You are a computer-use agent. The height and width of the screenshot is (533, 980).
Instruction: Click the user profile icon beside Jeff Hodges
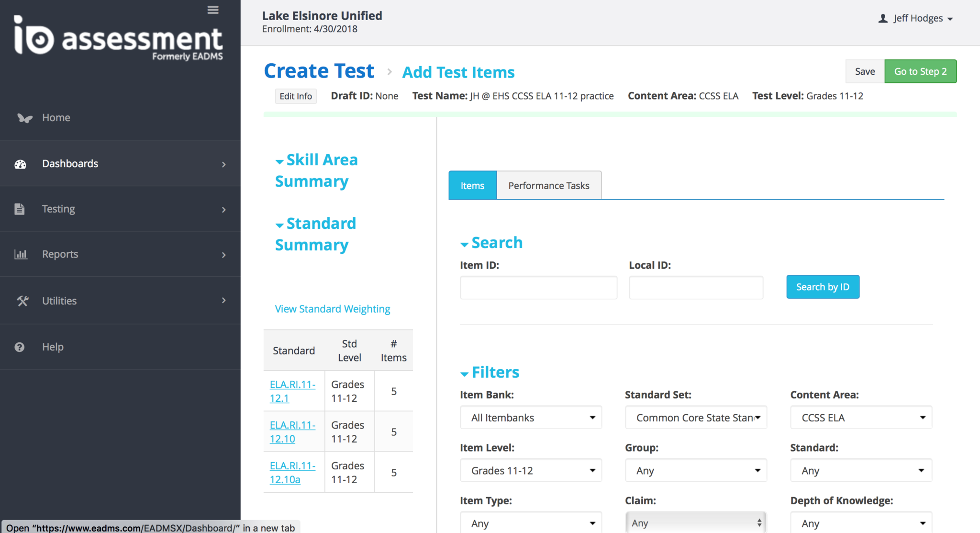tap(883, 19)
